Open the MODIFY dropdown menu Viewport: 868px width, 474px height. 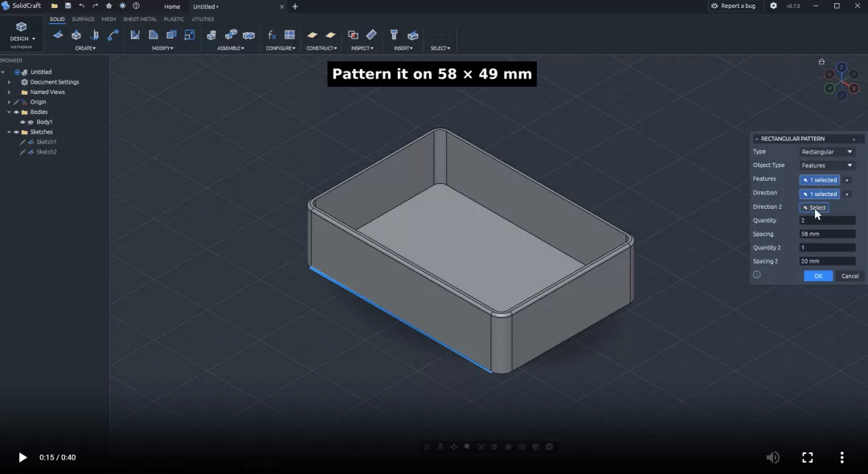(162, 48)
